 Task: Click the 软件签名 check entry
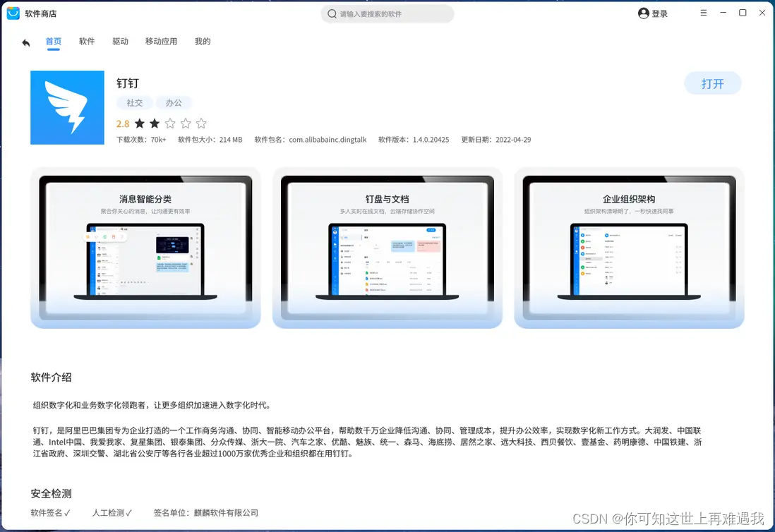tap(50, 513)
